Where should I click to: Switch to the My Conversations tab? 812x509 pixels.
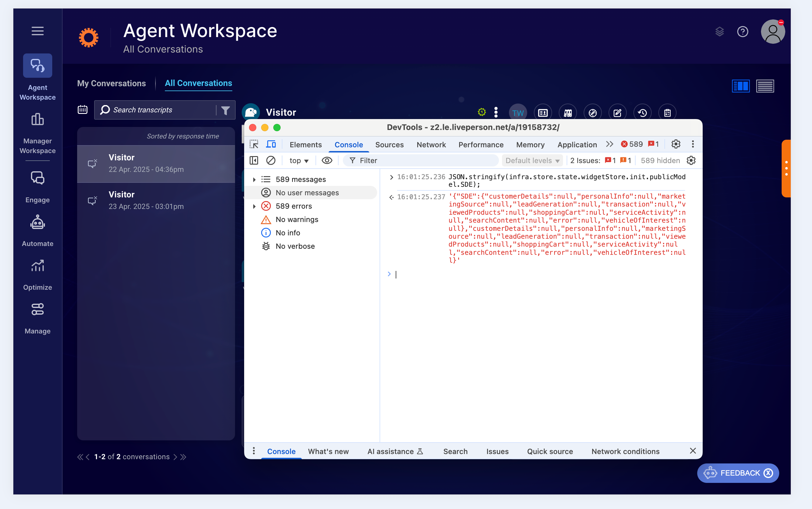coord(111,83)
